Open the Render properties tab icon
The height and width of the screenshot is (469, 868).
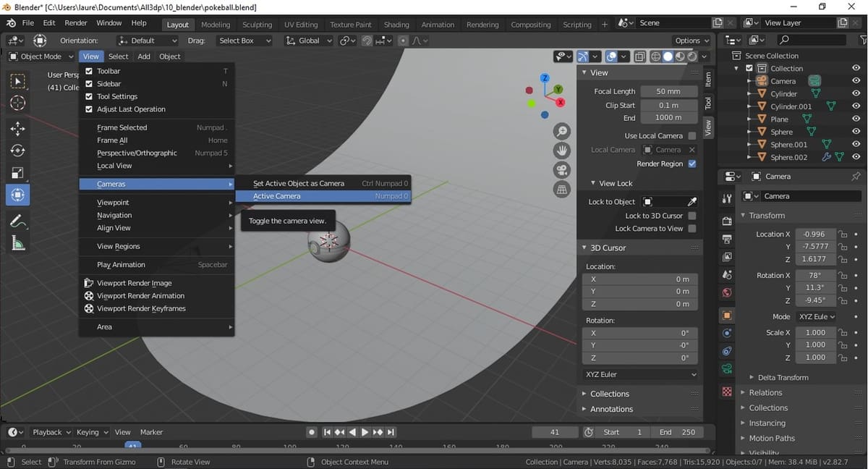pyautogui.click(x=727, y=221)
